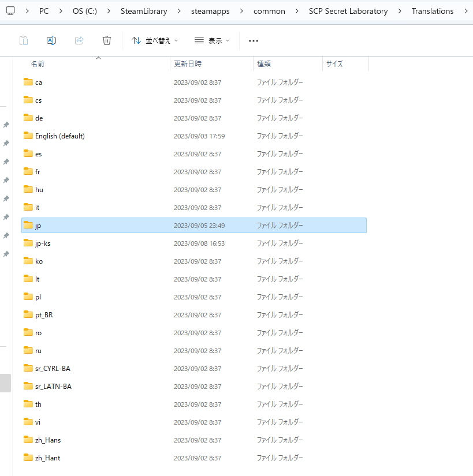
Task: Select the jp-ks folder icon
Action: (28, 243)
